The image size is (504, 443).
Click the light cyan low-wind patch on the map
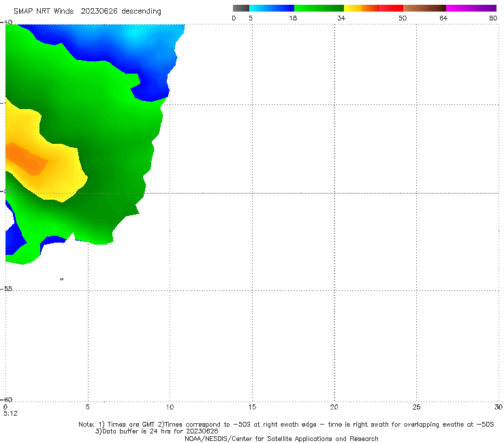pos(135,32)
